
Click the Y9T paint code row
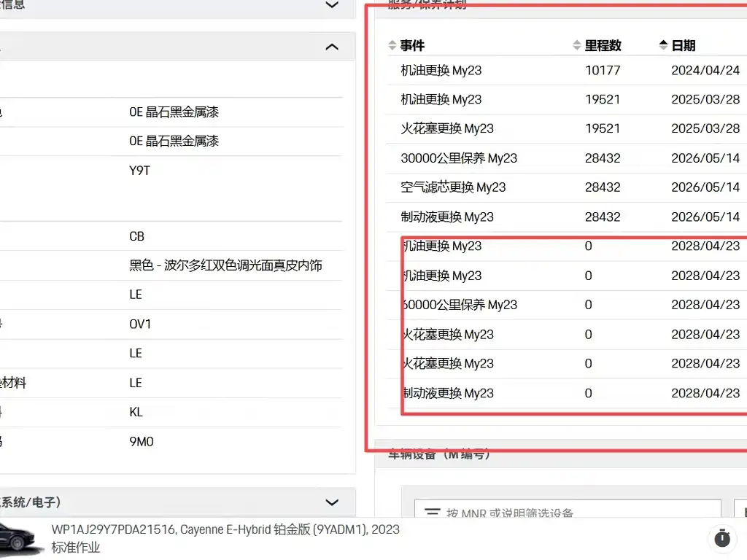tap(171, 171)
